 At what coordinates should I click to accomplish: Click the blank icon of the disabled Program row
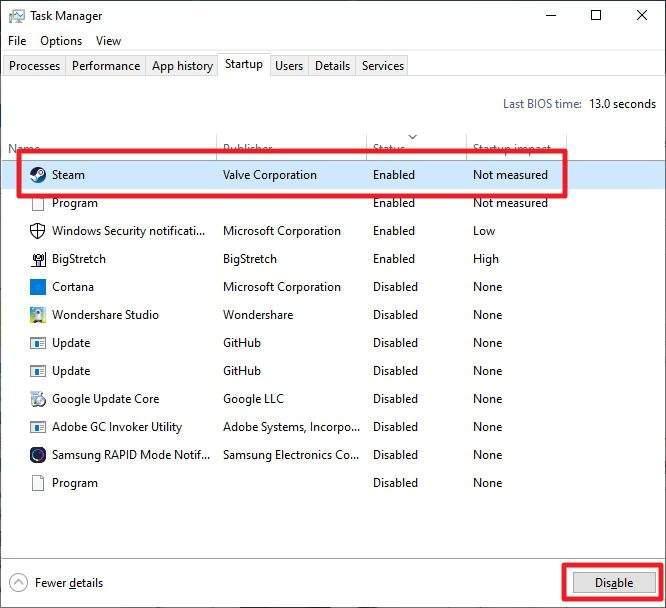[x=38, y=483]
